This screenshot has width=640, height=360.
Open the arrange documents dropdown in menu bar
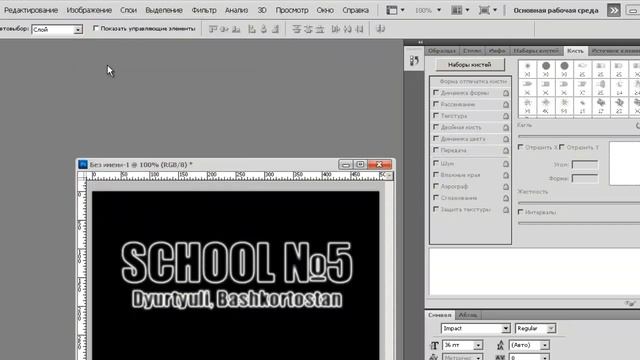460,10
